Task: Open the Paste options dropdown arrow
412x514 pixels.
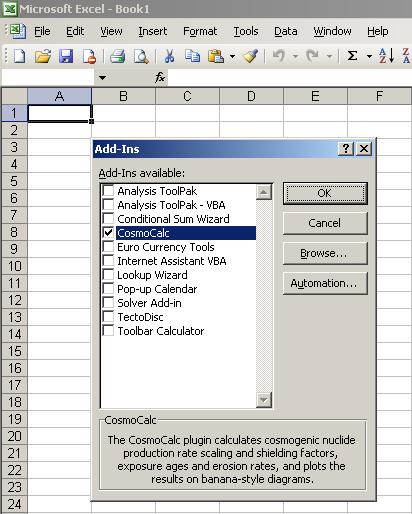Action: 232,56
